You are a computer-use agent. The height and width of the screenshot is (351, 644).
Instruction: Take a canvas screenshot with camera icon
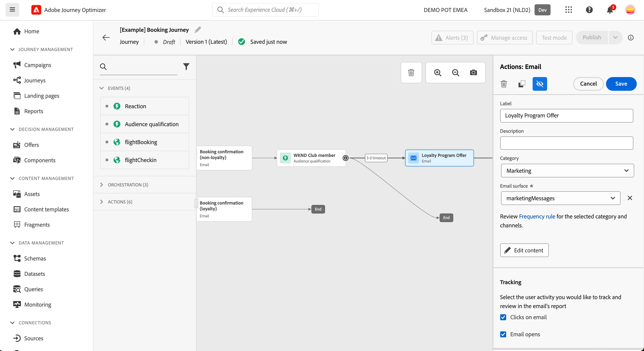(473, 73)
